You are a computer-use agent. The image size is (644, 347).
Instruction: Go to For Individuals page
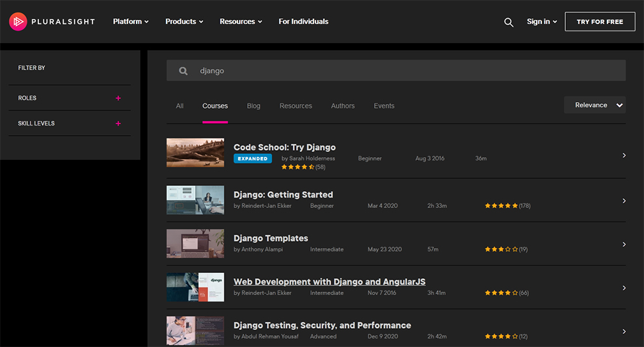click(303, 21)
